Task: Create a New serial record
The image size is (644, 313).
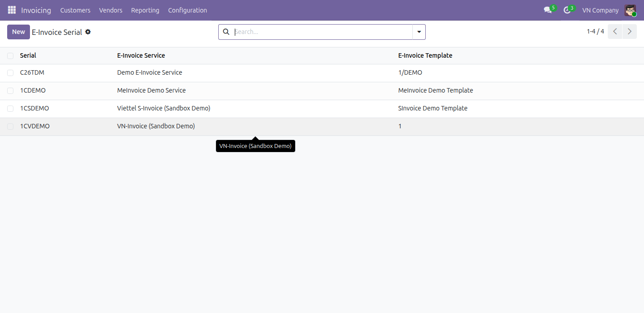Action: tap(18, 32)
